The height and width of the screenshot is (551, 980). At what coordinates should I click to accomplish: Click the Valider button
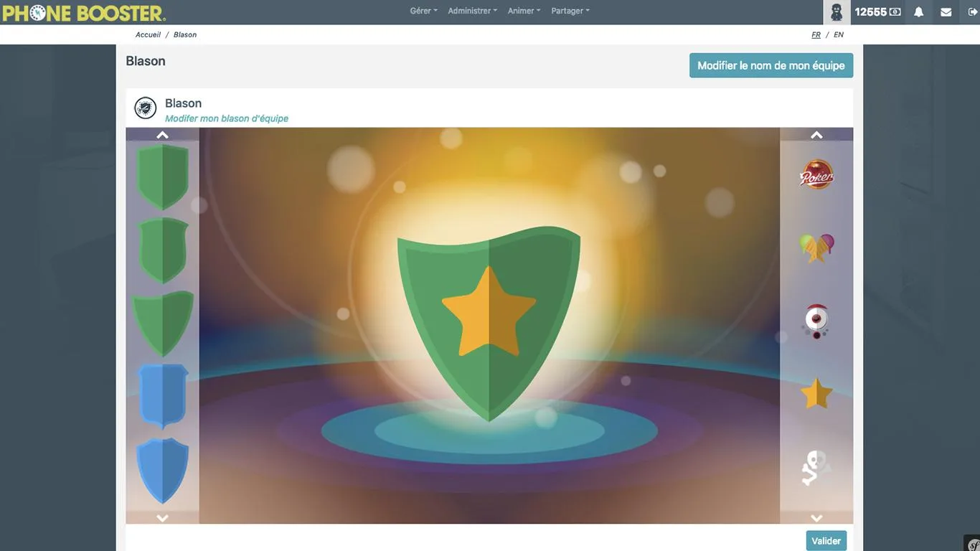tap(826, 541)
